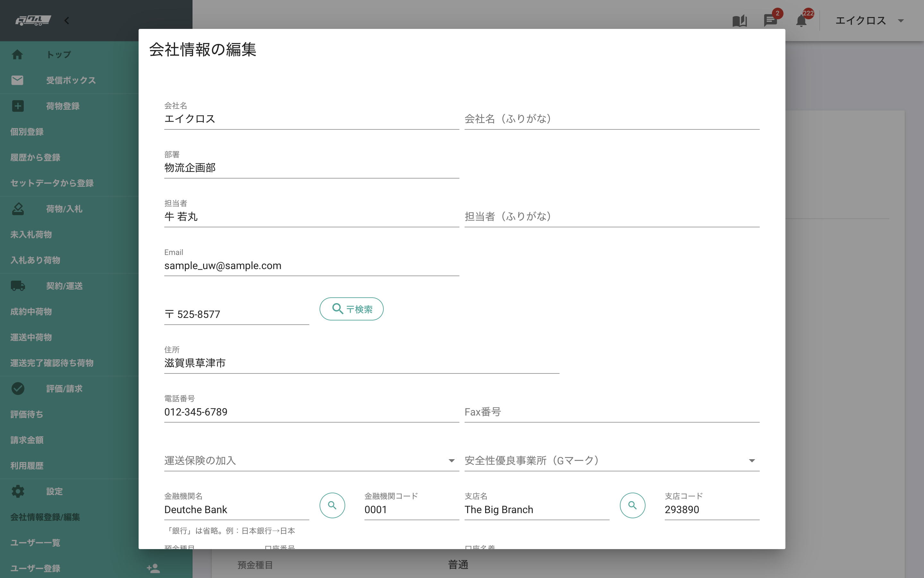924x578 pixels.
Task: Collapse the sidebar with the chevron arrow
Action: tap(67, 21)
